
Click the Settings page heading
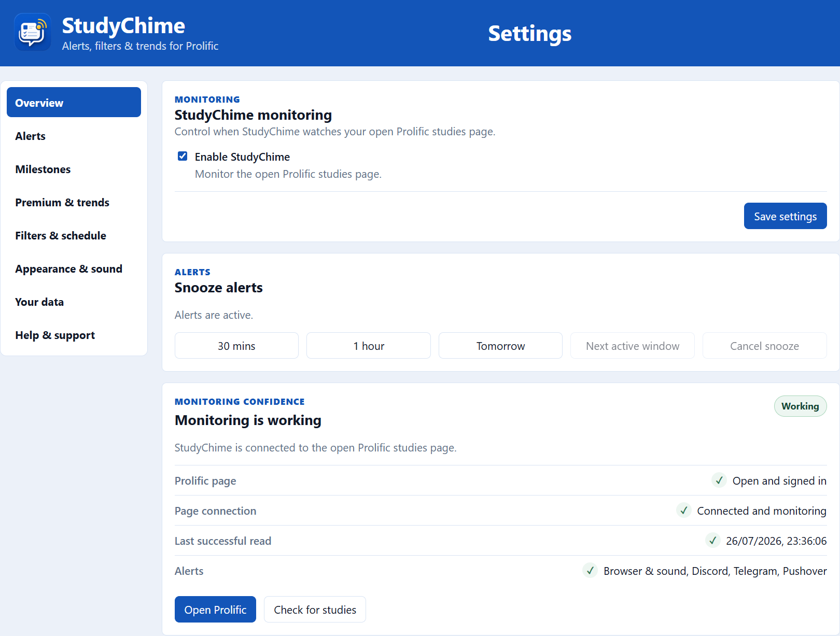coord(529,33)
